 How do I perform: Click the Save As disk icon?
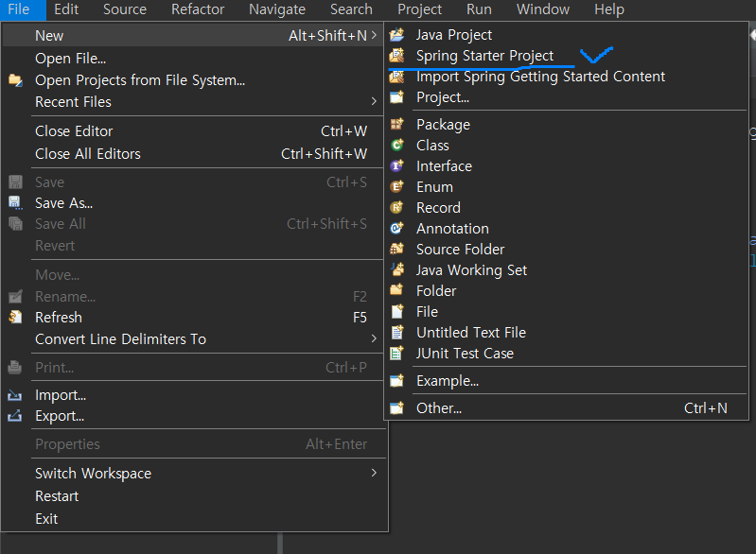point(15,203)
